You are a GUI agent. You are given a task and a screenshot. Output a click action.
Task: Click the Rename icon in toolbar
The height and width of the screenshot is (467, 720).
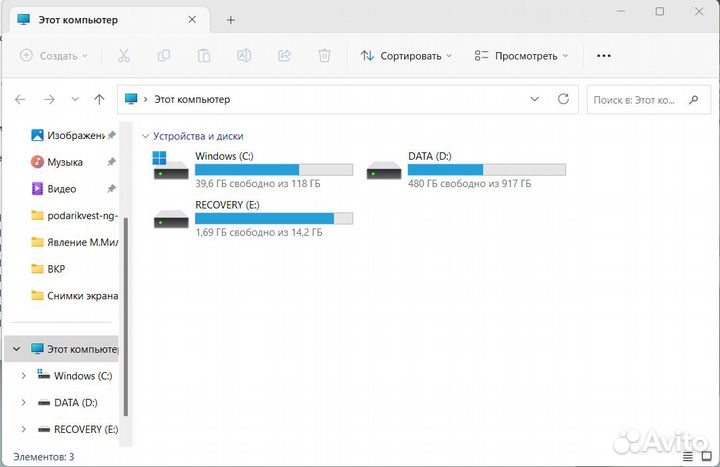[244, 56]
